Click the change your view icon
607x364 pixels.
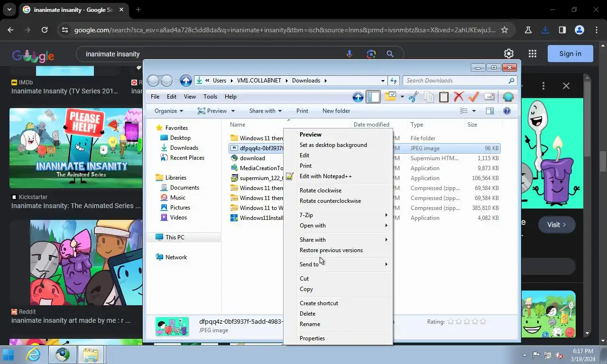464,111
